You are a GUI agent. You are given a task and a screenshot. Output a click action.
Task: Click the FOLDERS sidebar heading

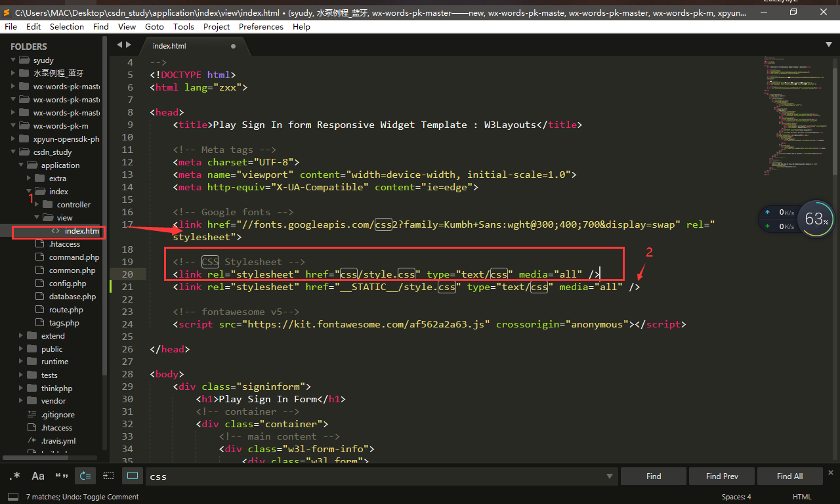[29, 47]
